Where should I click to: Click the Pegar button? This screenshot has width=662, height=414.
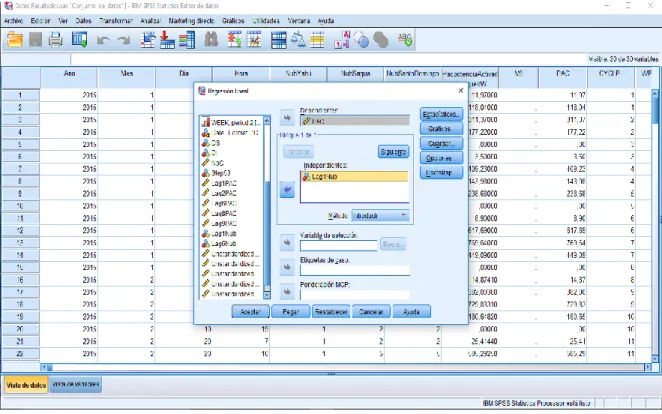point(290,312)
